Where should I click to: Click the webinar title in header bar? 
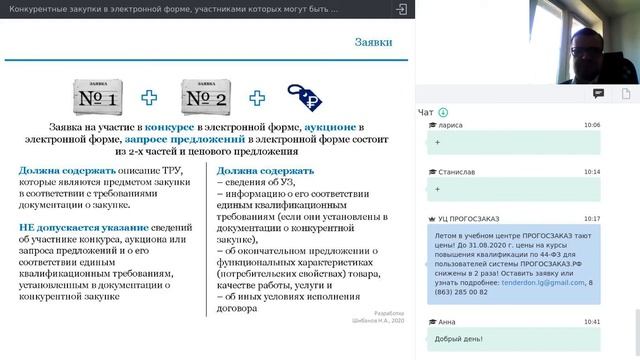click(173, 9)
